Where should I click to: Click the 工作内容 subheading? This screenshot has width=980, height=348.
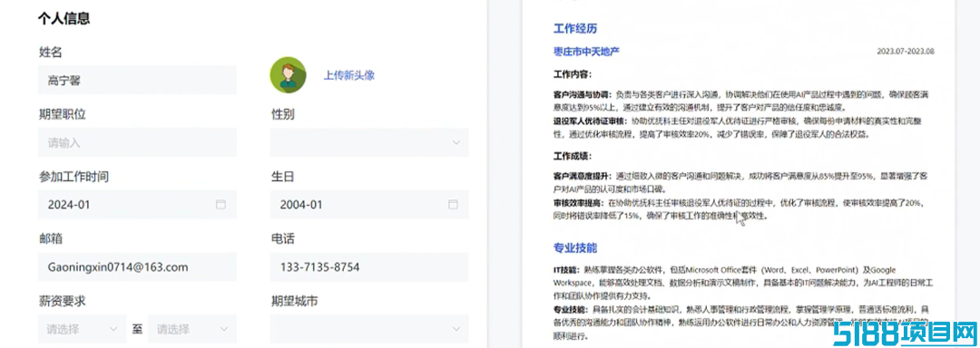click(573, 75)
